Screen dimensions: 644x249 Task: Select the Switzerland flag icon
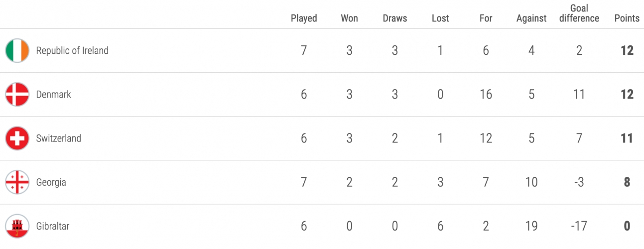(x=17, y=138)
